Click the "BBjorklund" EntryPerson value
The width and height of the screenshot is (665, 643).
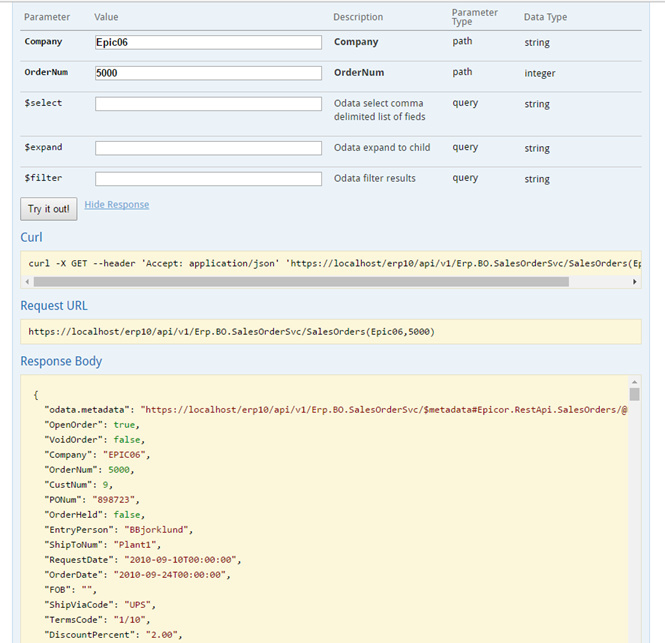(x=156, y=530)
